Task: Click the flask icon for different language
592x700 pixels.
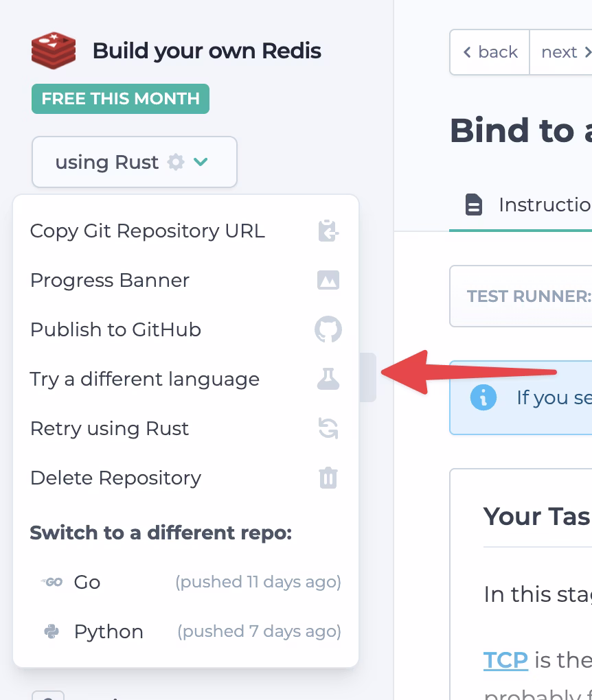Action: point(328,379)
